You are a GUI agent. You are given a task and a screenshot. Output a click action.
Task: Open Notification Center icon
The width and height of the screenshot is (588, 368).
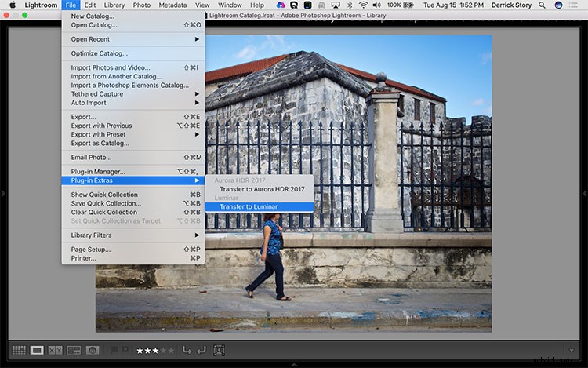point(573,5)
